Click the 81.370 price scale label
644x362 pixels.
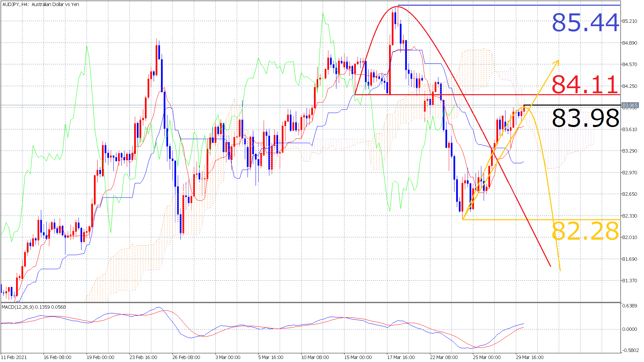click(x=630, y=281)
